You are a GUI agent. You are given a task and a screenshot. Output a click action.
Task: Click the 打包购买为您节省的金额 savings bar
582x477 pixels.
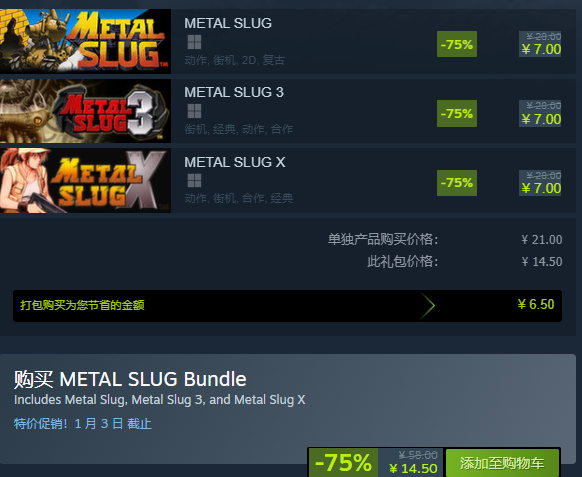click(287, 306)
